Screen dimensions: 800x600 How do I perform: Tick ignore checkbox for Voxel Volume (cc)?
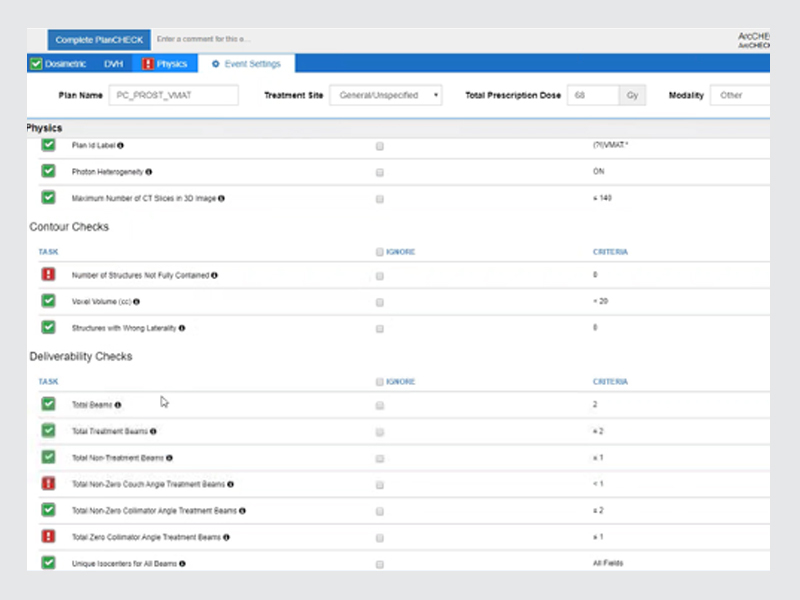[380, 303]
